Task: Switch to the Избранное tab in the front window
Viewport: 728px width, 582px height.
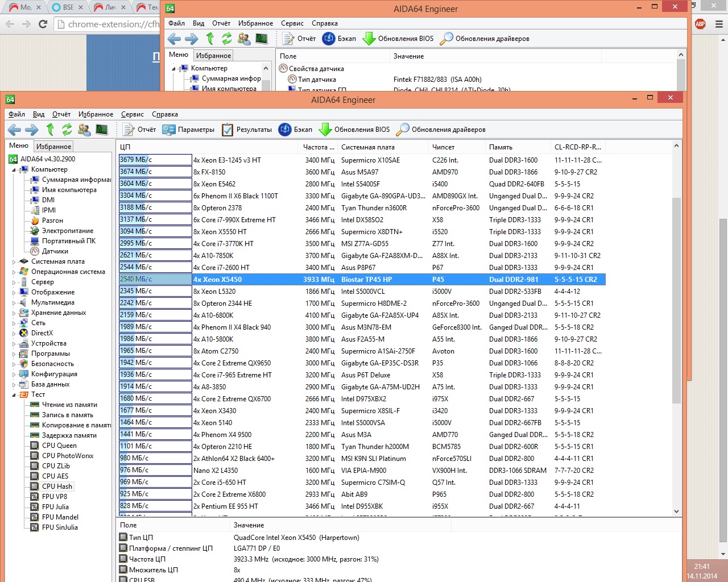Action: coord(54,147)
